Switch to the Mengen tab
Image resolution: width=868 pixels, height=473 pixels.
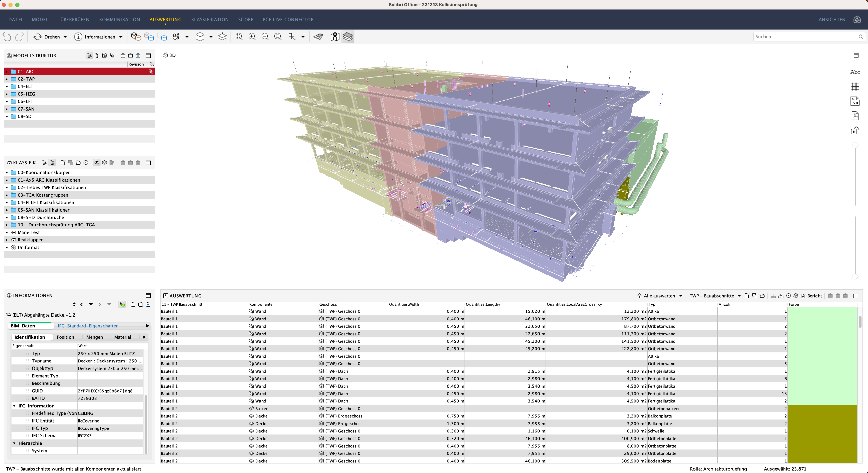94,337
